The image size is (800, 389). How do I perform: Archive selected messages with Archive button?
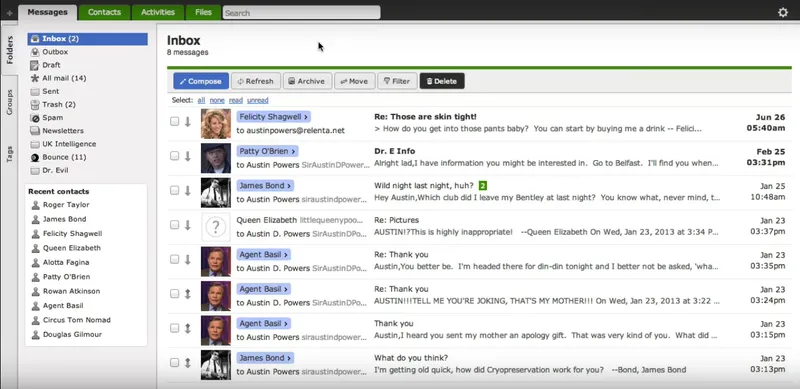(307, 81)
